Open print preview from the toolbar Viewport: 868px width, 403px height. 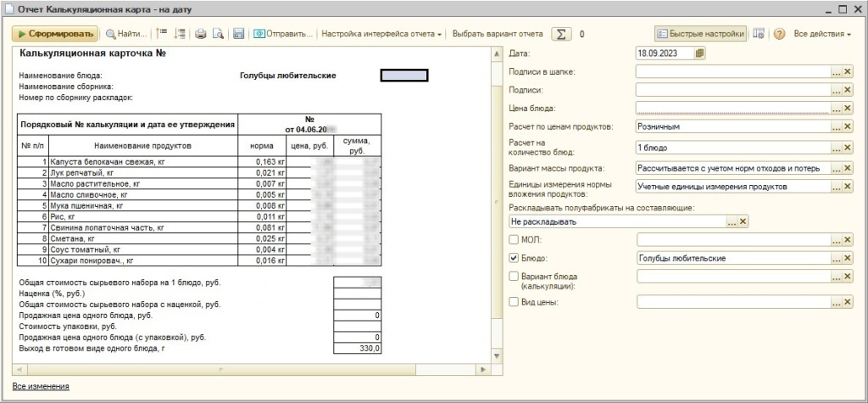pos(218,34)
